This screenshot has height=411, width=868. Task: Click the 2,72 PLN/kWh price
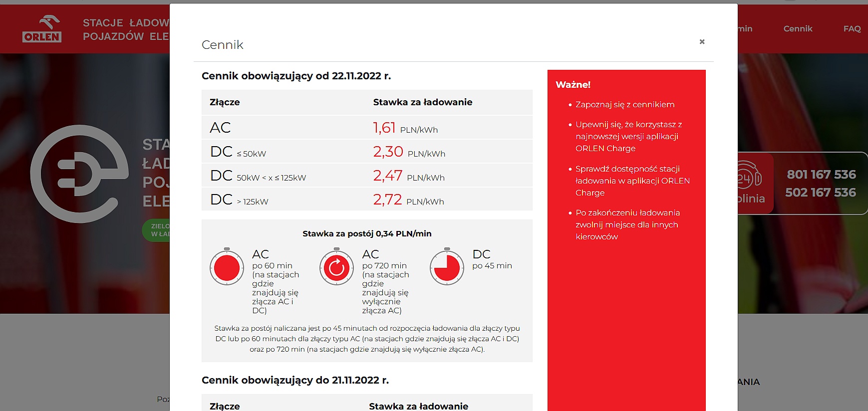pyautogui.click(x=408, y=200)
